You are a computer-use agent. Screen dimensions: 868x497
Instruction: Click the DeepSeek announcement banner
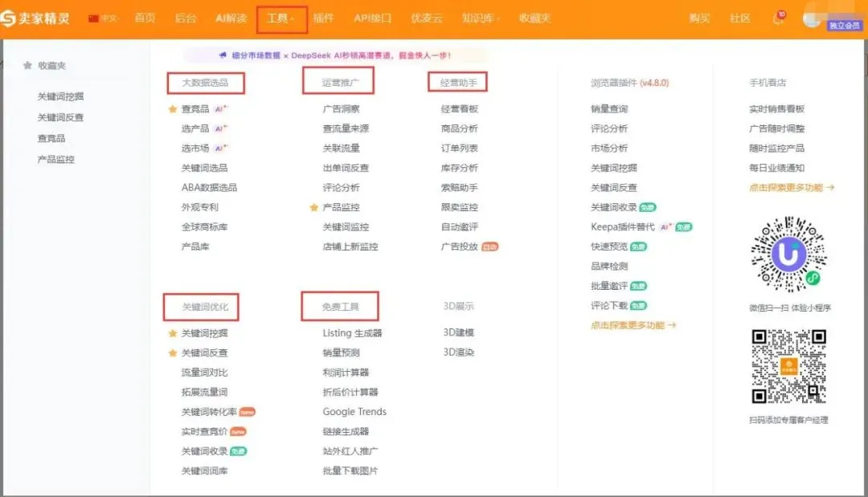[335, 55]
